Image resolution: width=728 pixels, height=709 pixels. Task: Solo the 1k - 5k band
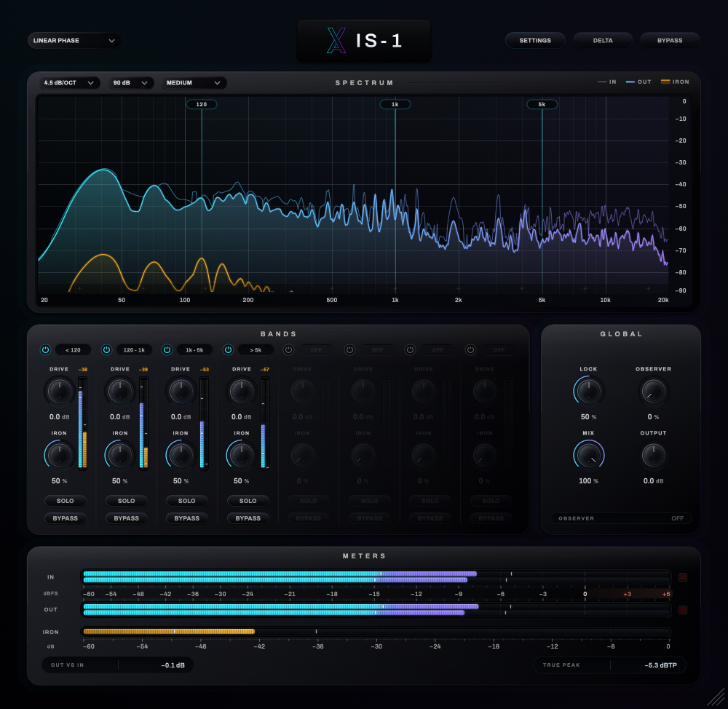pyautogui.click(x=186, y=501)
